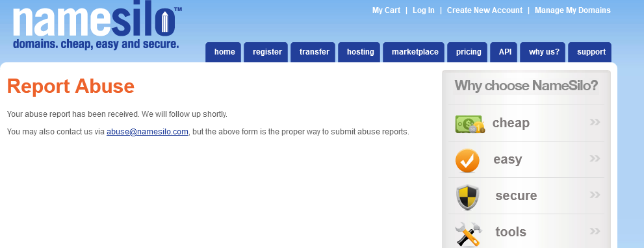Viewport: 644px width, 248px height.
Task: Click the shield icon beside secure
Action: coord(468,197)
